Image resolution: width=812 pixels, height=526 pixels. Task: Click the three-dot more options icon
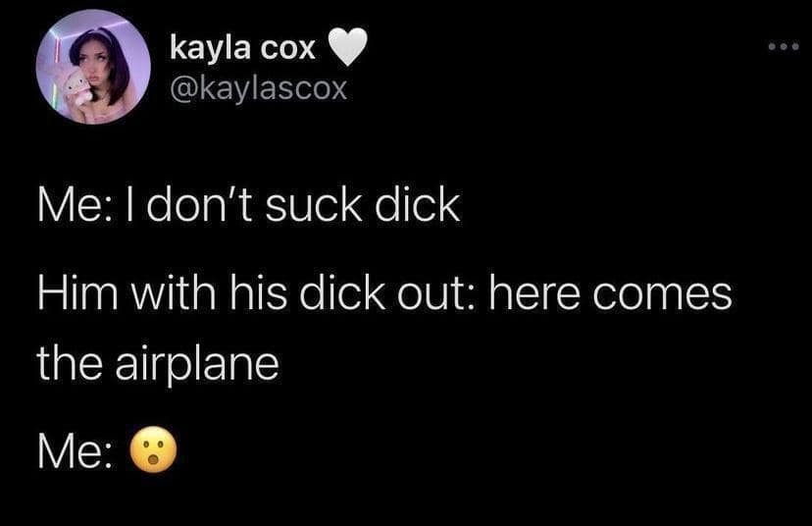point(784,47)
